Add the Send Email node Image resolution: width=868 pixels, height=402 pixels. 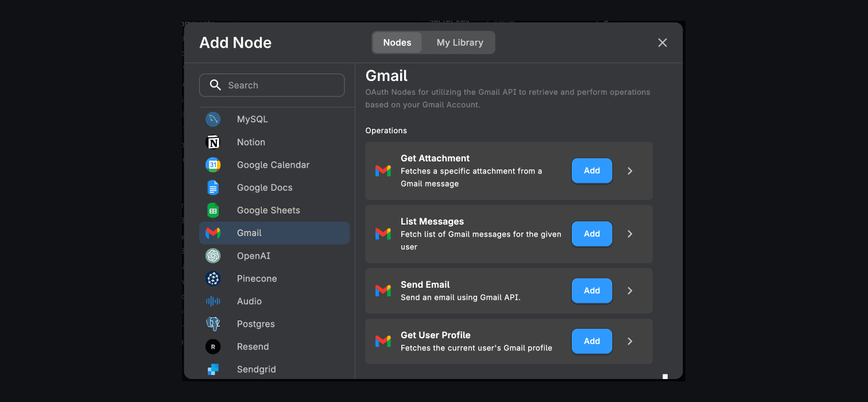point(591,291)
